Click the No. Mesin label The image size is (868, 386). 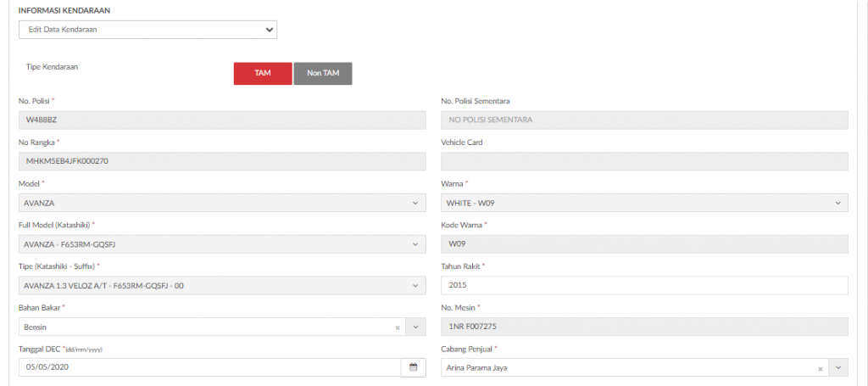[x=459, y=308]
